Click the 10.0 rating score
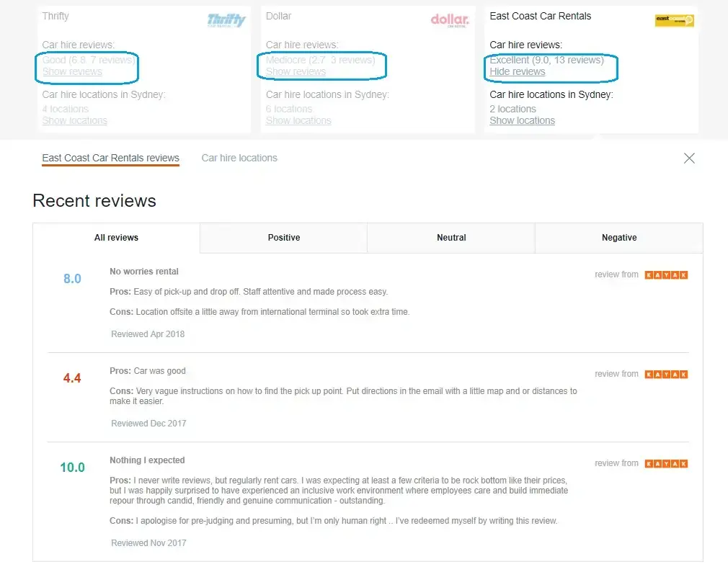This screenshot has width=728, height=572. click(x=72, y=467)
